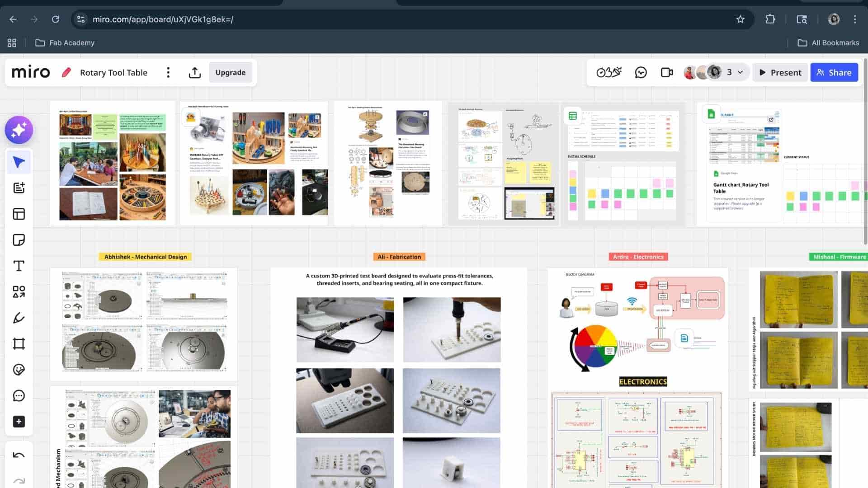
Task: Start video call with camera icon
Action: 666,72
